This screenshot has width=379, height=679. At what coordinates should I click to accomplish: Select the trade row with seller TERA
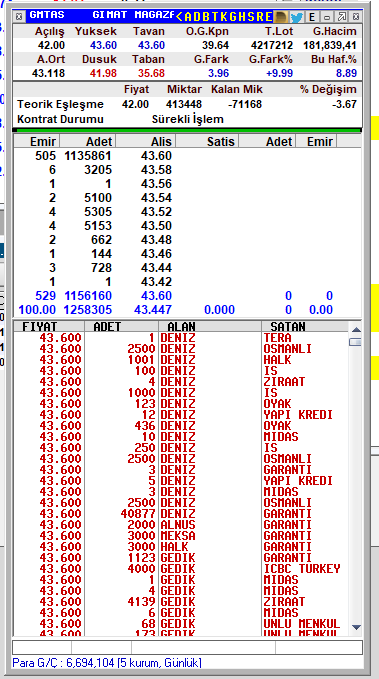(181, 338)
